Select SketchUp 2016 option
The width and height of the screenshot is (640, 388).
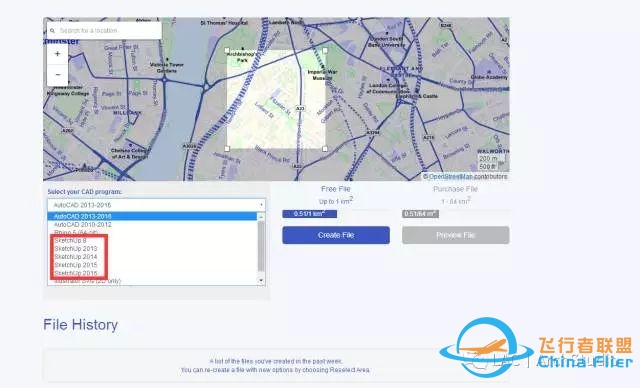(x=76, y=273)
